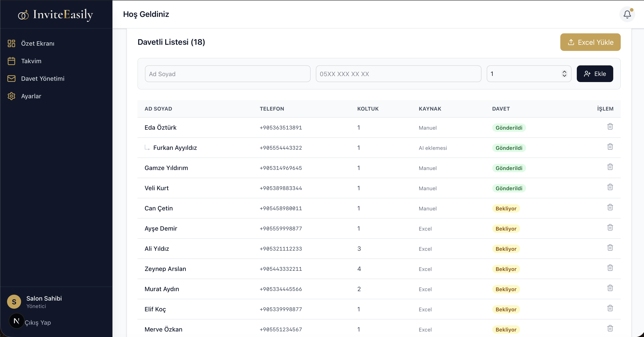Delete guest Zeynep Arslan

coord(610,268)
